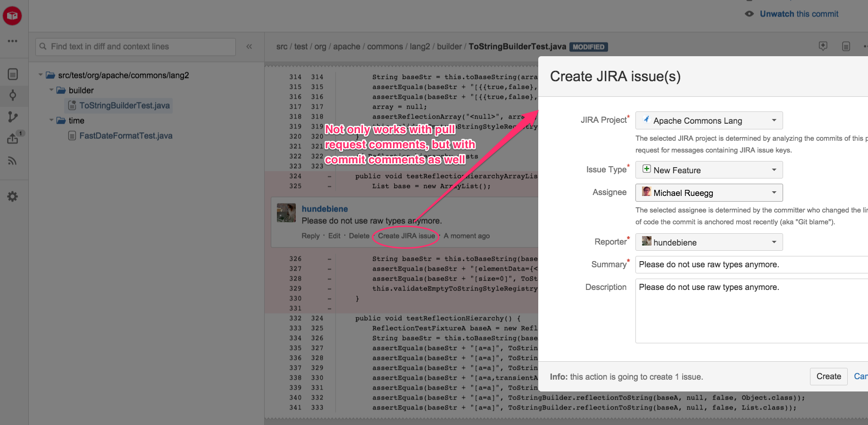This screenshot has height=425, width=868.
Task: Click the 'Info: this action' footer message
Action: pos(626,377)
